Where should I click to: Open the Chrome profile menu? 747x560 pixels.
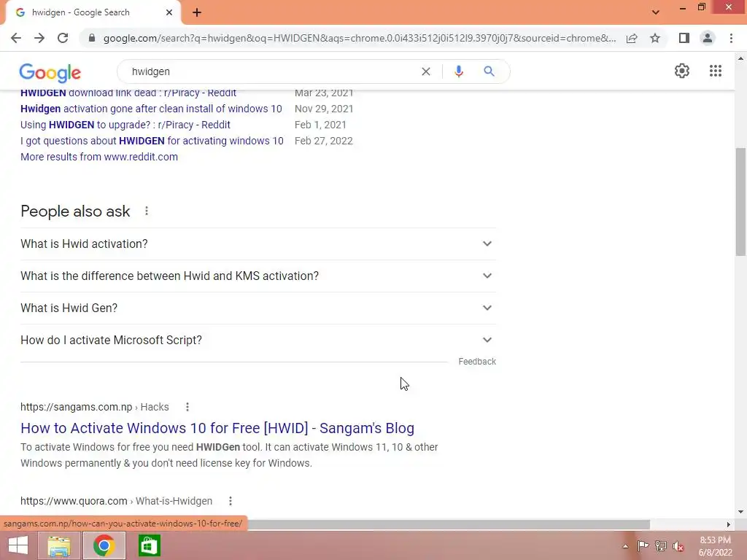(x=708, y=38)
